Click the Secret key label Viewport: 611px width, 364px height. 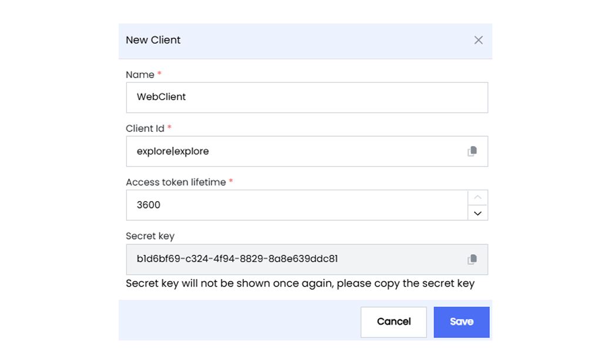pos(150,237)
